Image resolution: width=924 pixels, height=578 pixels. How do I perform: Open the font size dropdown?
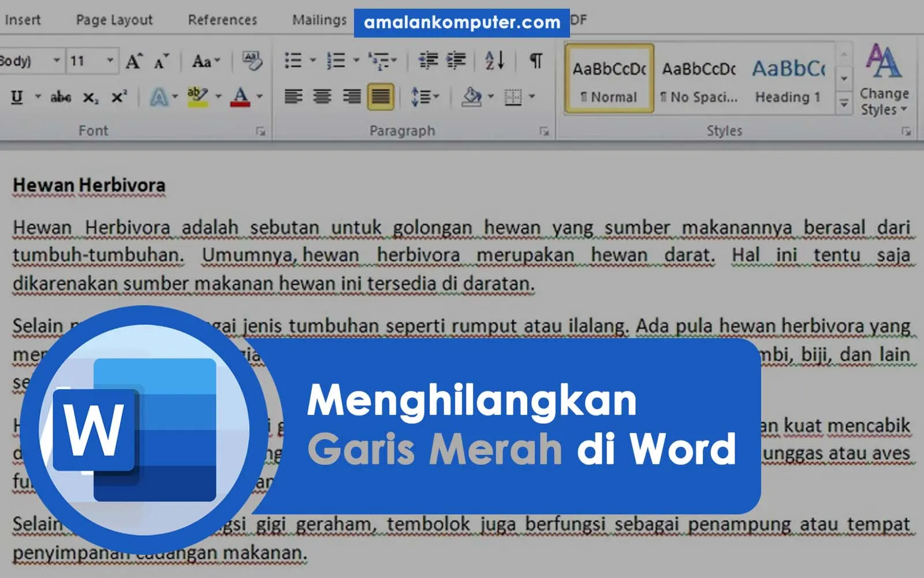(x=110, y=60)
